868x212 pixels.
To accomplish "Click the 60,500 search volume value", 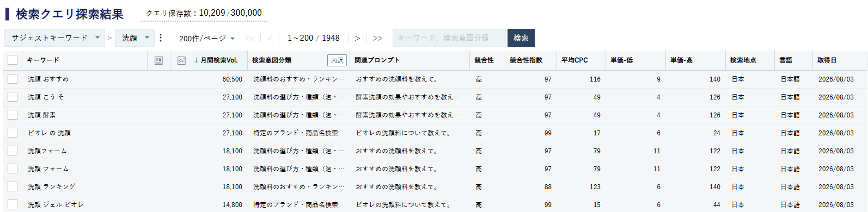I will [233, 79].
